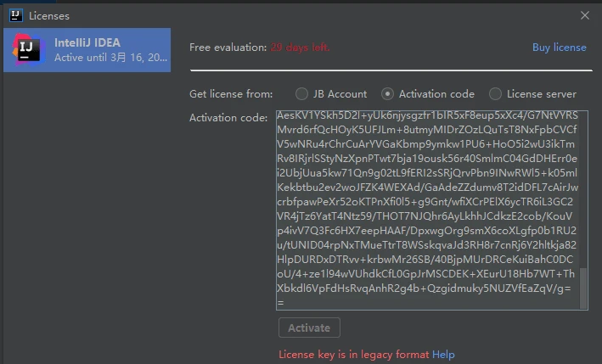Screen dimensions: 602x364
Task: Select the License server radio button
Action: click(495, 94)
